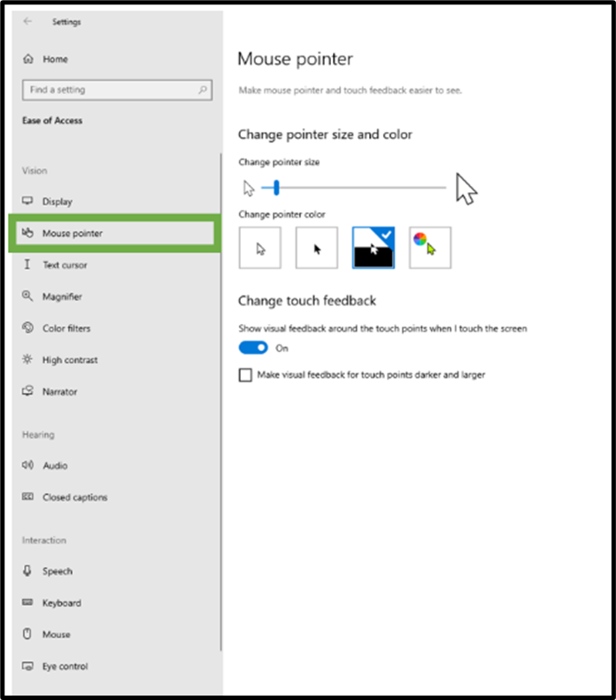Click the Find a setting search box

[x=117, y=89]
